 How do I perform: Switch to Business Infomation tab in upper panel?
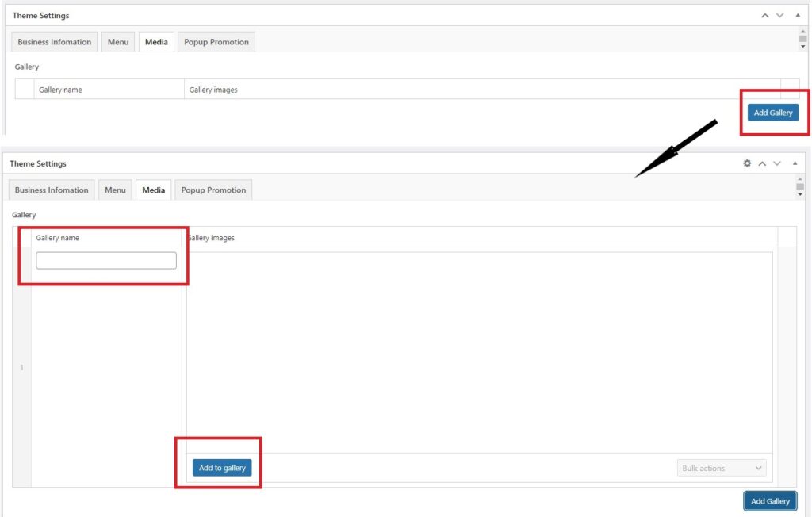tap(55, 42)
